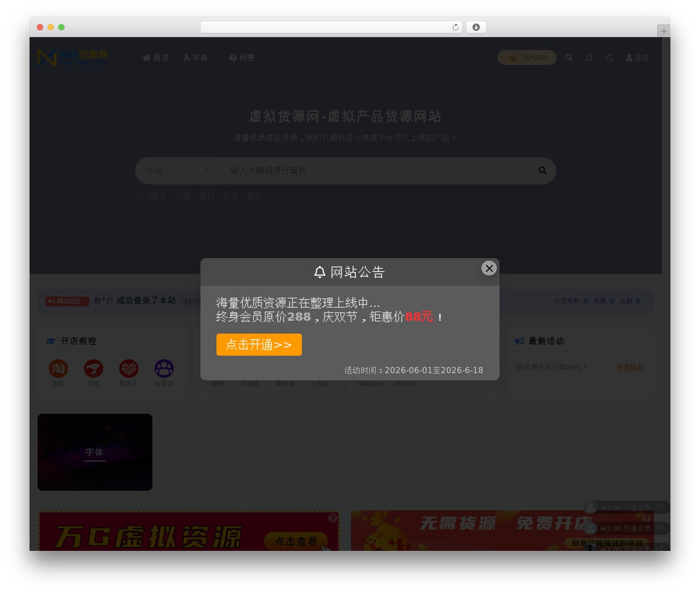Click the 活动时间 date text in popup
Screen dimensions: 700x593
tap(413, 370)
